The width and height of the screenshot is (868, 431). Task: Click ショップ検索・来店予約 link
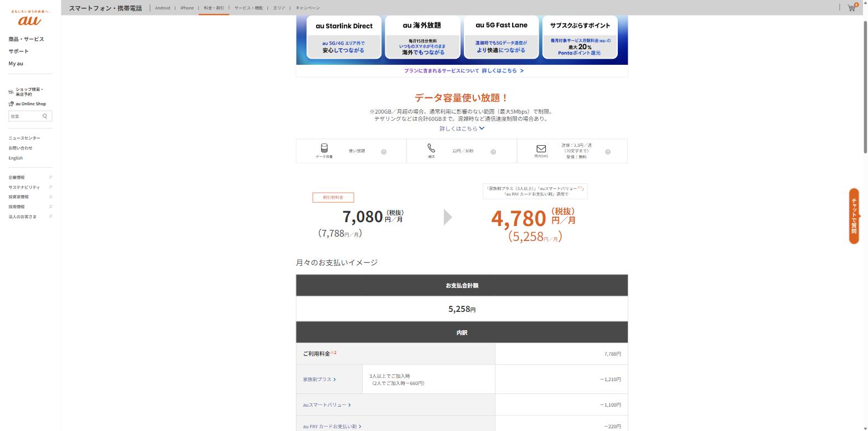coord(29,92)
